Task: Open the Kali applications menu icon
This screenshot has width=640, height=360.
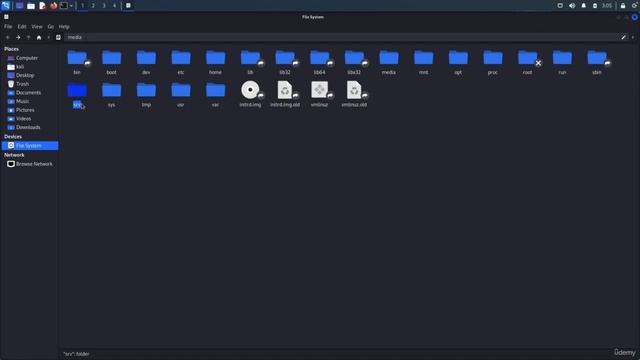Action: click(5, 5)
